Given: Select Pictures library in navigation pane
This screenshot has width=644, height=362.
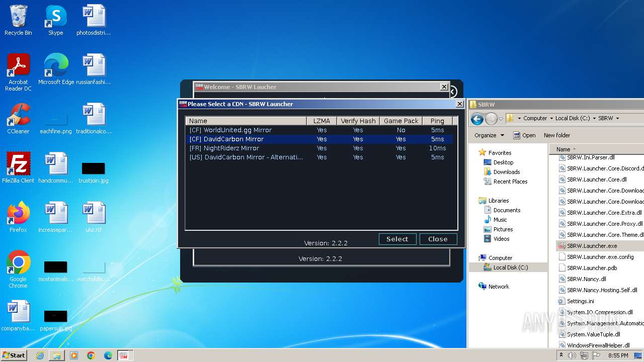Looking at the screenshot, I should [x=503, y=229].
